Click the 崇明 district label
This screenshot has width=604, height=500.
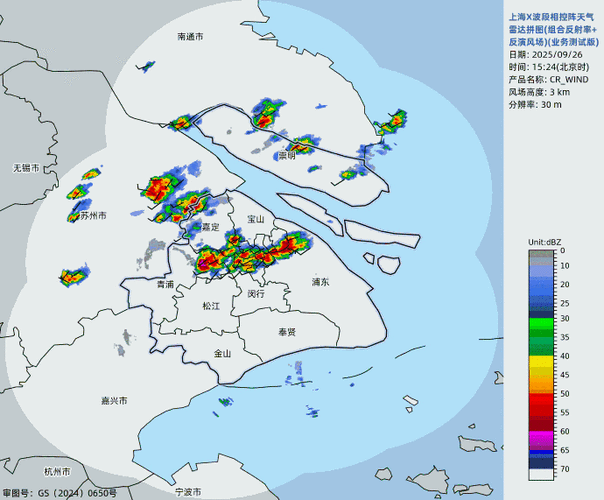287,156
